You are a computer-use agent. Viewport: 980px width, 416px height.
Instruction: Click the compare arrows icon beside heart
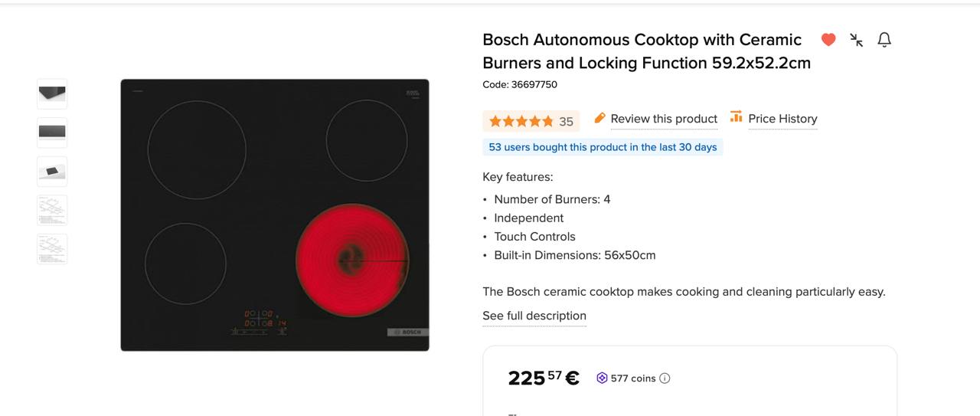(x=857, y=40)
